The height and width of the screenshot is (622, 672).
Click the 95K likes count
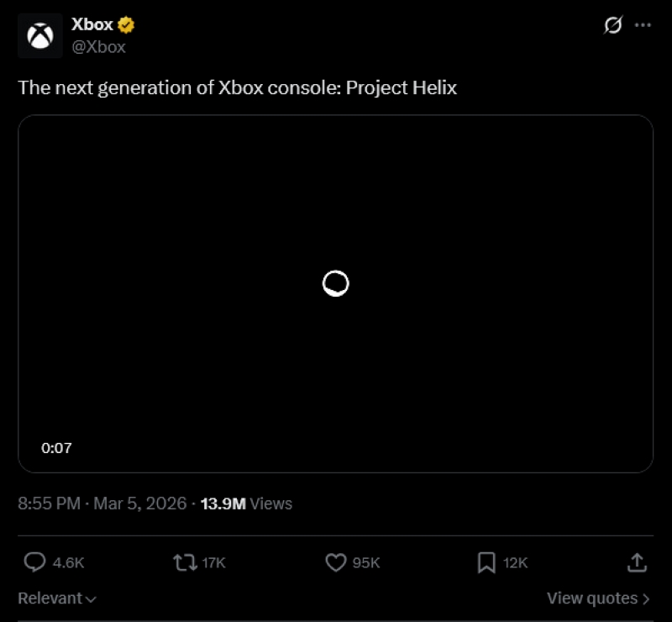tap(366, 562)
